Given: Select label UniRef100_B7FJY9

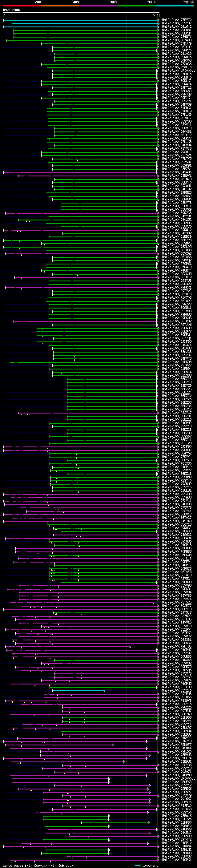Looking at the screenshot, I should point(177,43).
